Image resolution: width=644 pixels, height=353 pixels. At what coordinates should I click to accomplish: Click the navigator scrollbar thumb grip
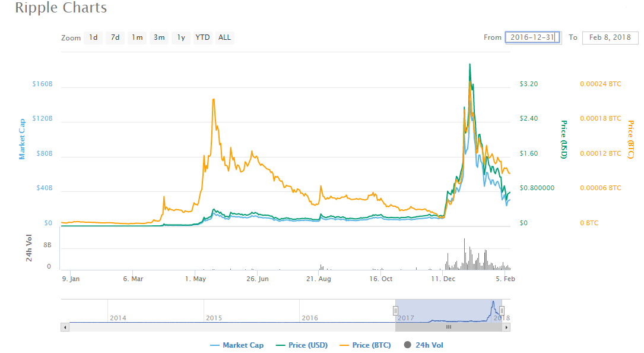(x=449, y=327)
